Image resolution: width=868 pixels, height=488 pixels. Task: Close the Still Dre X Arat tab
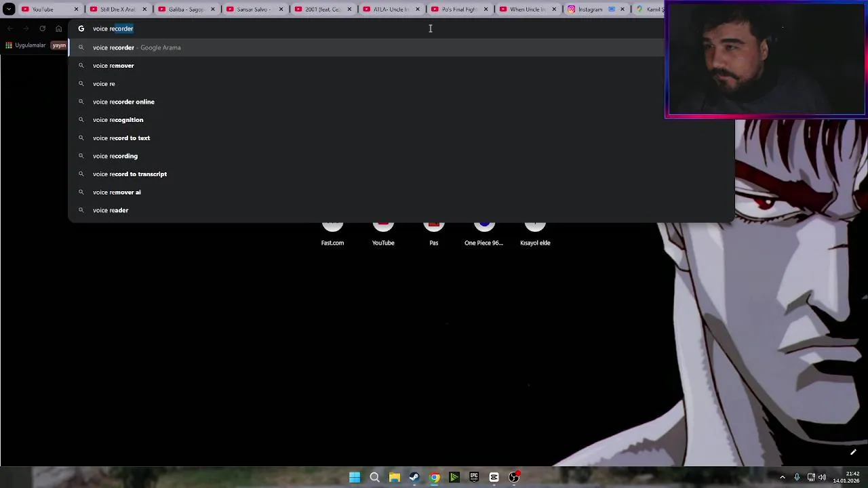tap(144, 9)
